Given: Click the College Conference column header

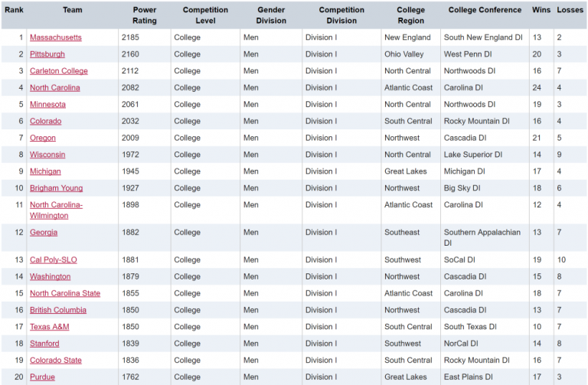Looking at the screenshot, I should click(484, 11).
